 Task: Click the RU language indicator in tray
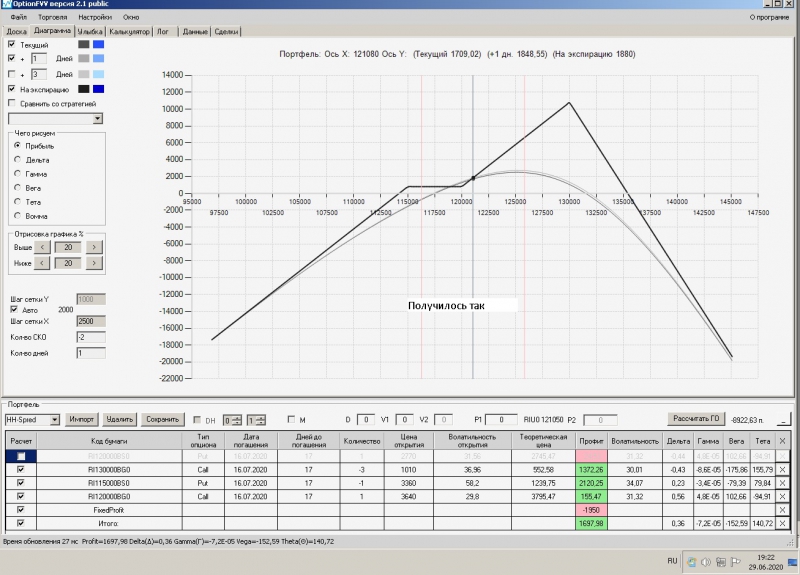pyautogui.click(x=672, y=561)
